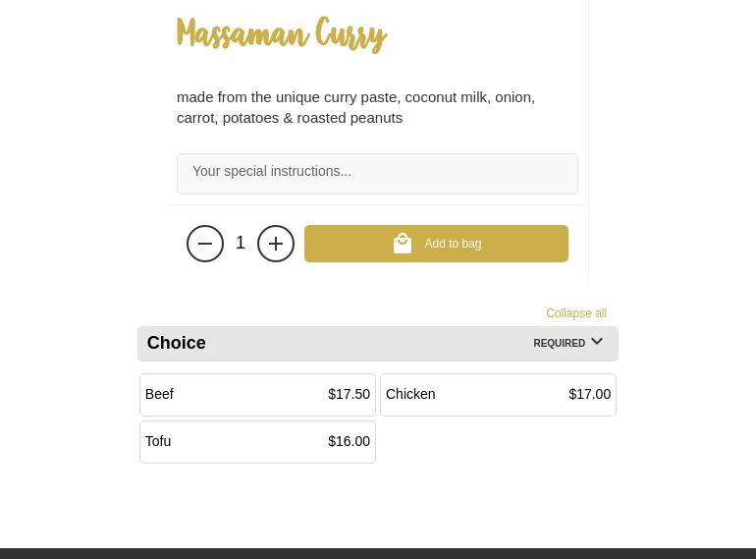The height and width of the screenshot is (559, 756).
Task: Click the chevron beside REQUIRED
Action: point(597,342)
